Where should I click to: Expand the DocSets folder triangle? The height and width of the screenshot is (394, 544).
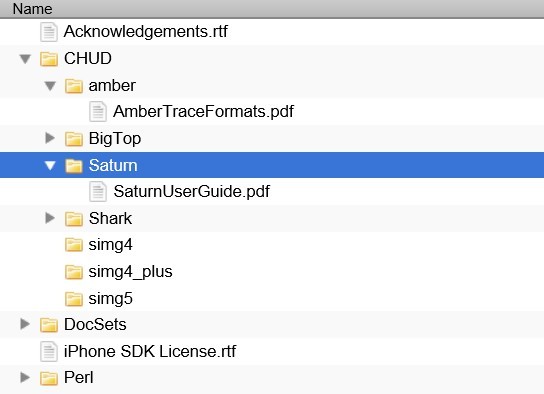[x=25, y=324]
